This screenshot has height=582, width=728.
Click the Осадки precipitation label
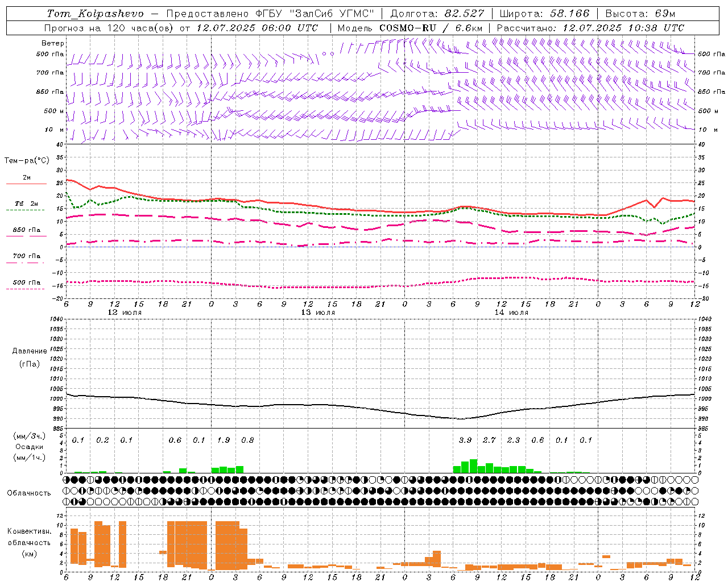pos(30,447)
